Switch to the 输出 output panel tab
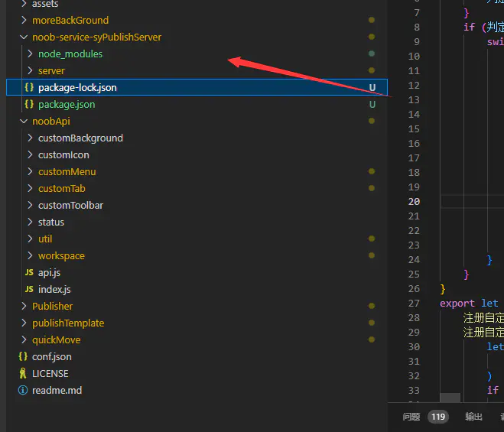The image size is (504, 432). tap(474, 417)
